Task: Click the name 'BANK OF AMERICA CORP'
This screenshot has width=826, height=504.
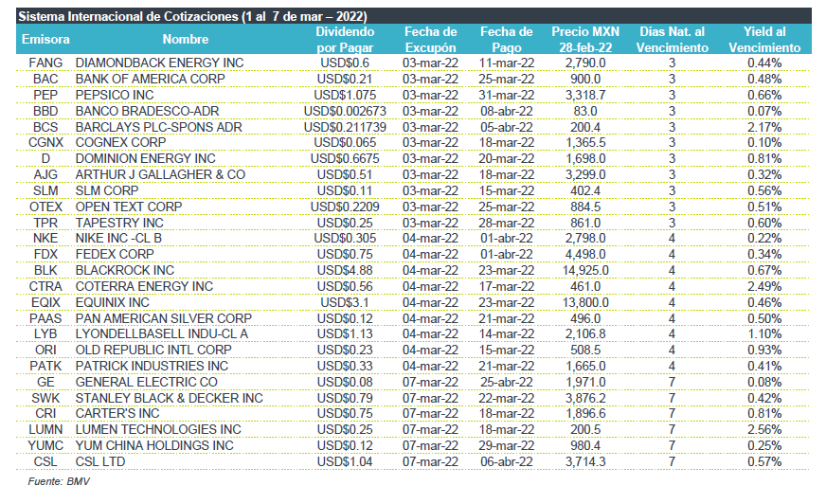Action: (150, 79)
